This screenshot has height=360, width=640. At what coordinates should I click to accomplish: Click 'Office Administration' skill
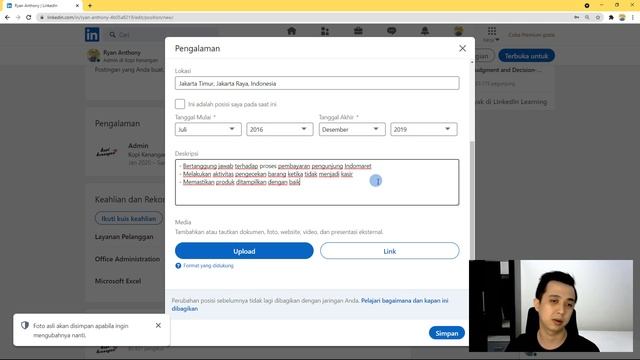tap(127, 259)
